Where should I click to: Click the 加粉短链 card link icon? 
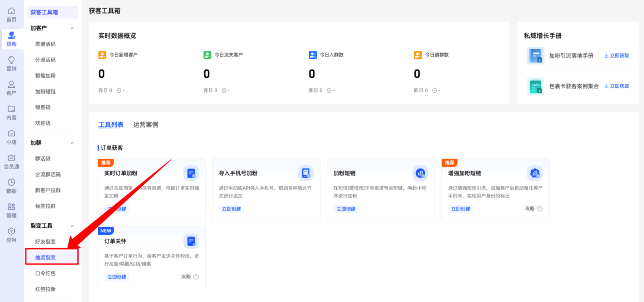(420, 174)
